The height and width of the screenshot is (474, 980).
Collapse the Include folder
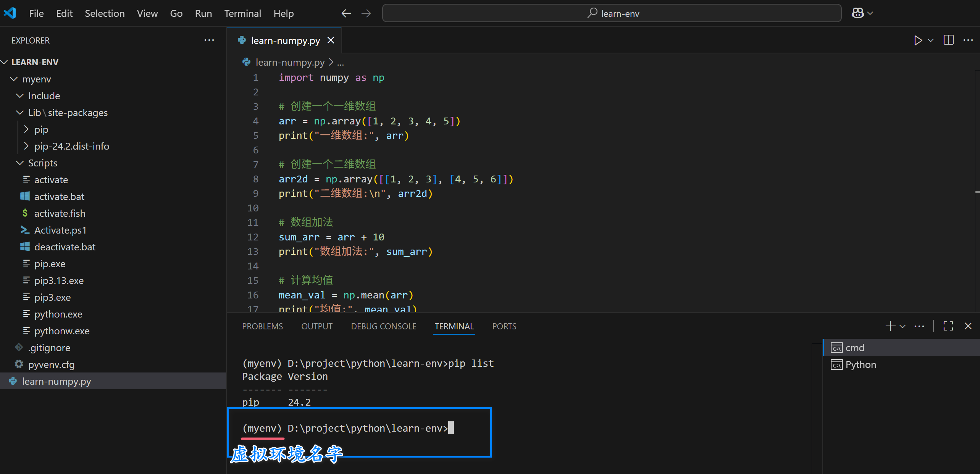pyautogui.click(x=113, y=96)
